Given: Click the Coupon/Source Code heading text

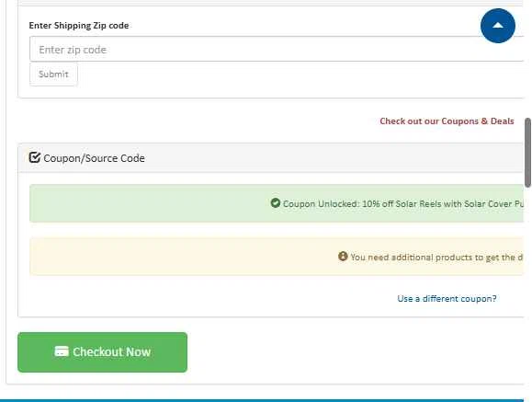Looking at the screenshot, I should (x=94, y=158).
